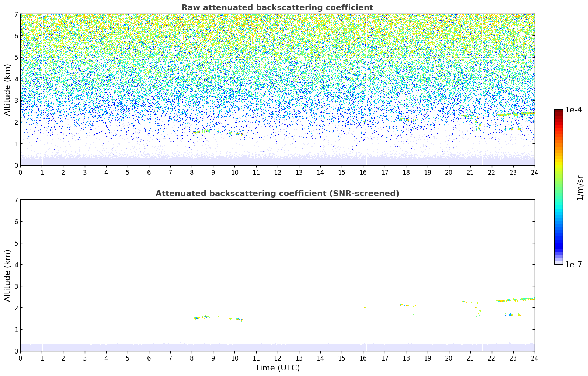The image size is (588, 376).
Task: Click the "Time (UTC)" x-axis label
Action: tap(277, 368)
